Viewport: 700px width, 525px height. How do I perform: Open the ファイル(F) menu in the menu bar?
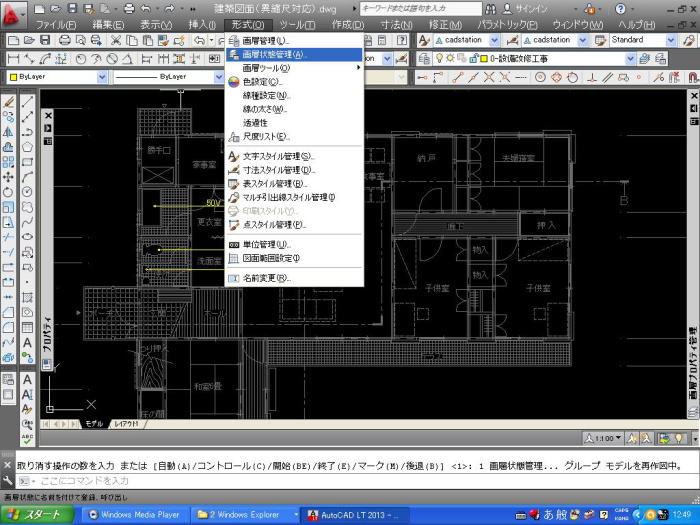coord(56,25)
